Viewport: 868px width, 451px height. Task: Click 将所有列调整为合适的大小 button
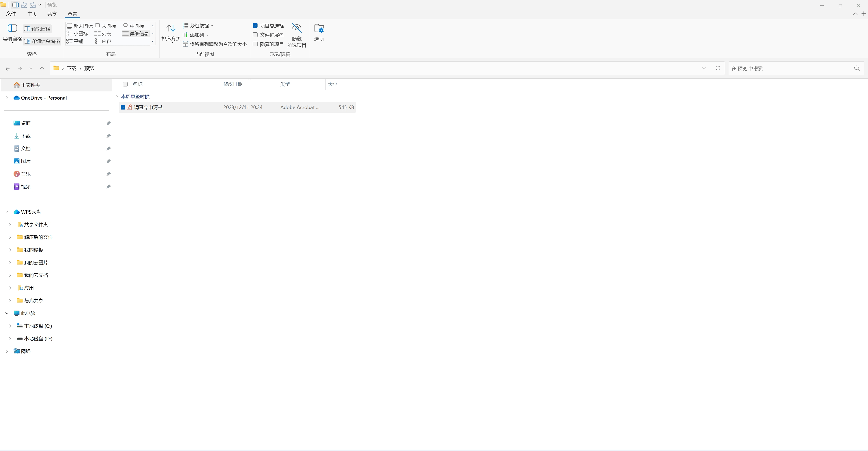click(x=215, y=44)
